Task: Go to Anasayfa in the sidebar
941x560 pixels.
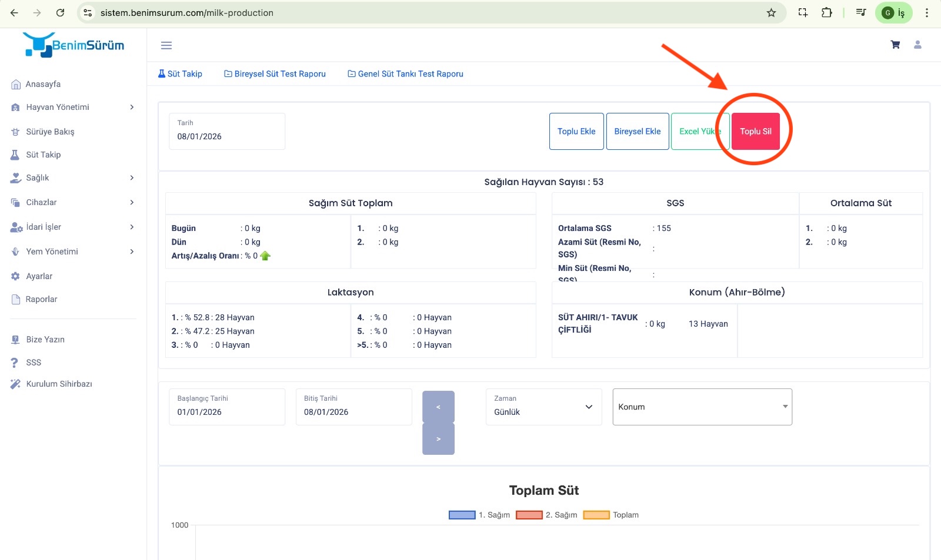Action: (x=43, y=84)
